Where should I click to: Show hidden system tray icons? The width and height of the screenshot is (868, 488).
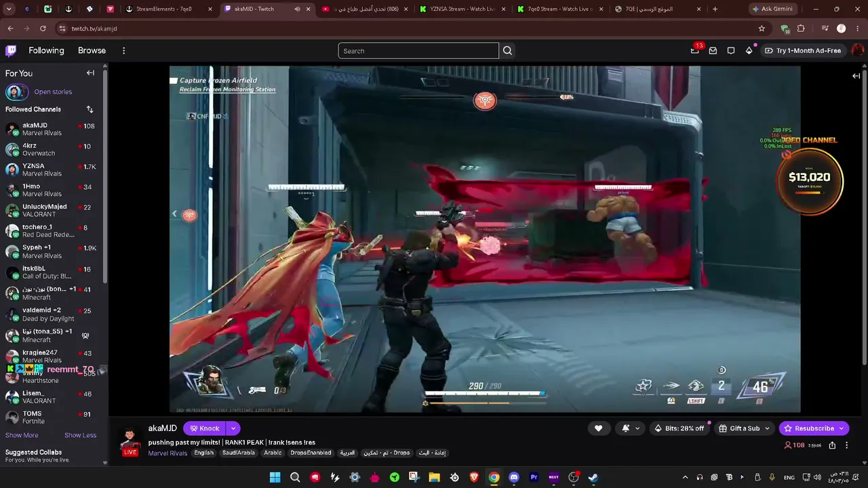tap(685, 477)
